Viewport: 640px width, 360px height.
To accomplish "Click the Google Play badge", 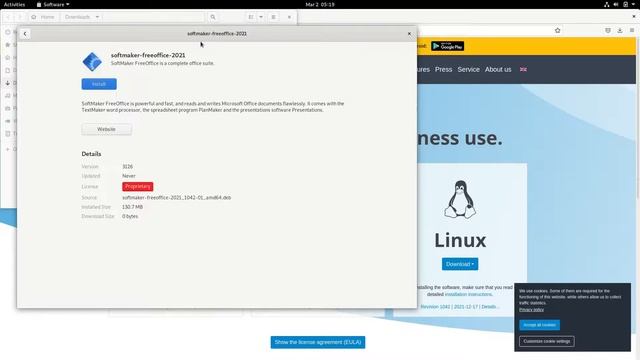I will pyautogui.click(x=447, y=46).
